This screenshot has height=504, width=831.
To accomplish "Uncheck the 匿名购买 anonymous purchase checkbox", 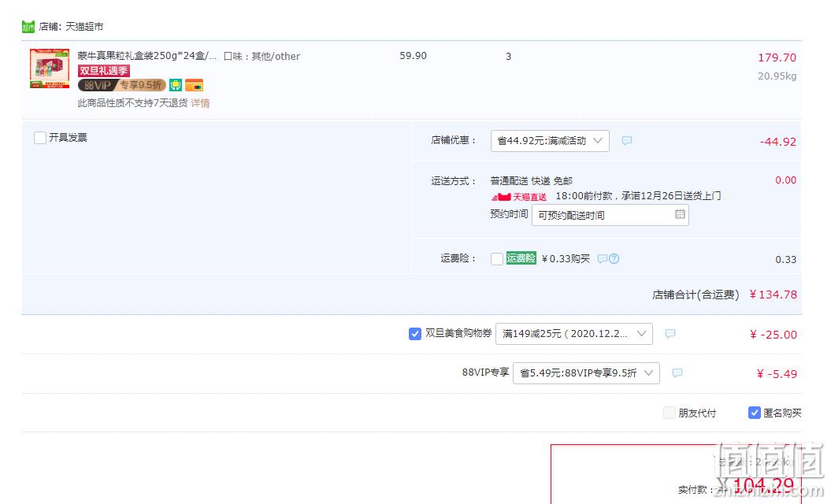I will pos(754,413).
